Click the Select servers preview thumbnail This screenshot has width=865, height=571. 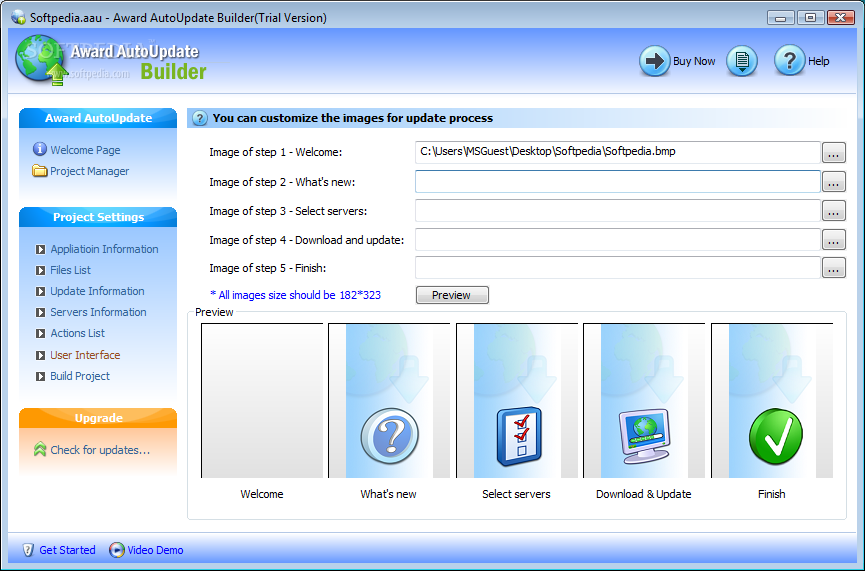517,401
